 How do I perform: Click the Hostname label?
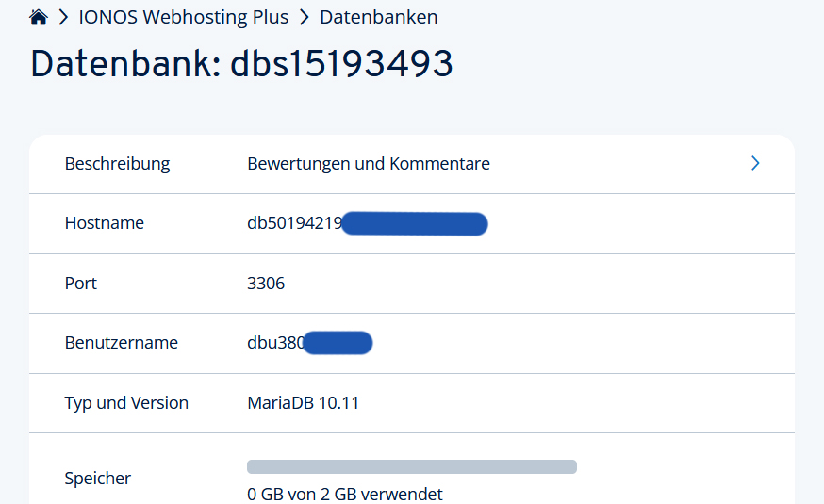point(104,223)
